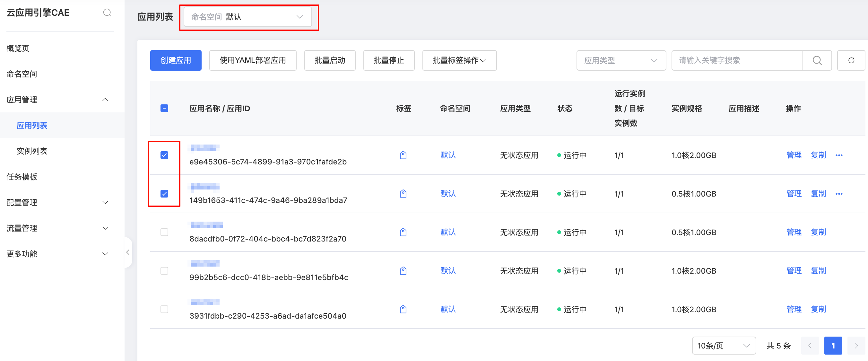Click the keyword search input field
Viewport: 868px width, 361px height.
pyautogui.click(x=736, y=60)
